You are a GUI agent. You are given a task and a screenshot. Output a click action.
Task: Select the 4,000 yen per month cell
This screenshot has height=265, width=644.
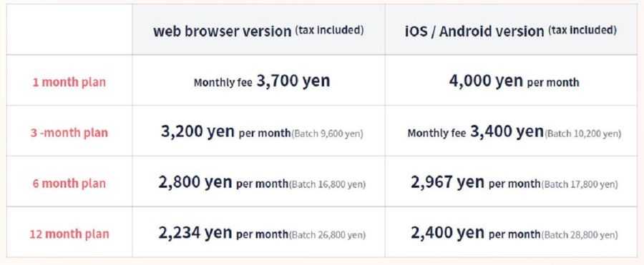[511, 81]
